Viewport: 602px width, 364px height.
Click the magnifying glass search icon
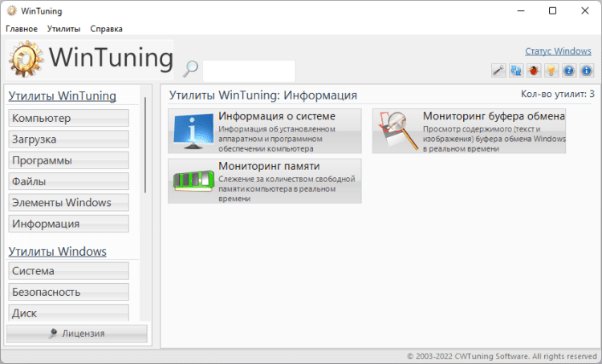tap(190, 69)
